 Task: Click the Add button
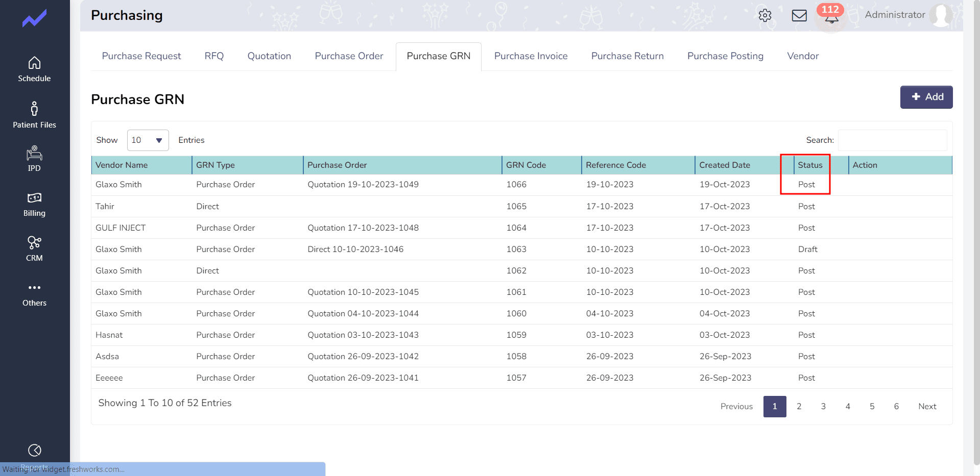926,97
